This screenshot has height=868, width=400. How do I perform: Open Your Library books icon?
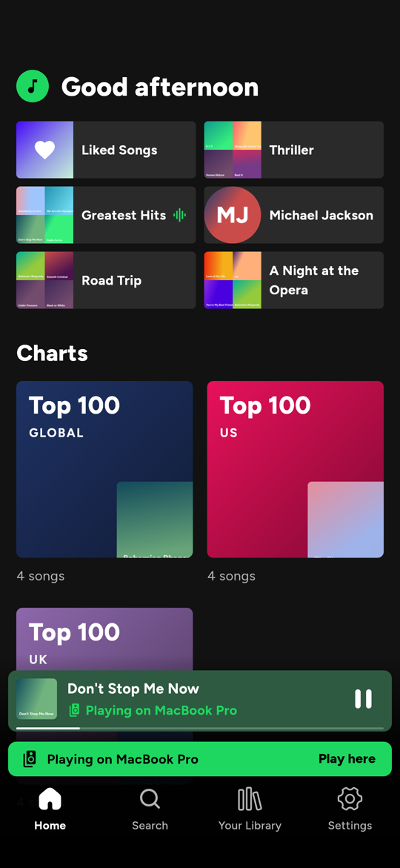(x=250, y=799)
